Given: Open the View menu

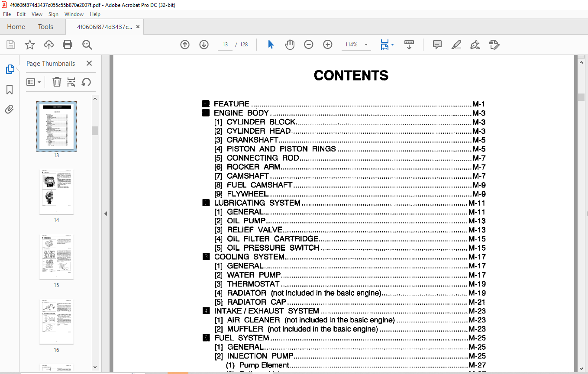Looking at the screenshot, I should [x=37, y=14].
